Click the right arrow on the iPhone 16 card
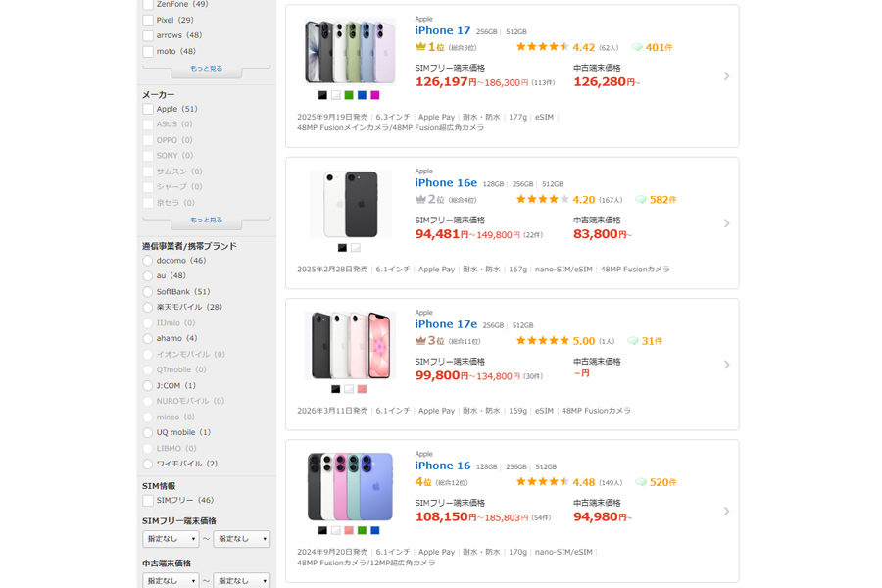This screenshot has height=588, width=882. point(726,511)
